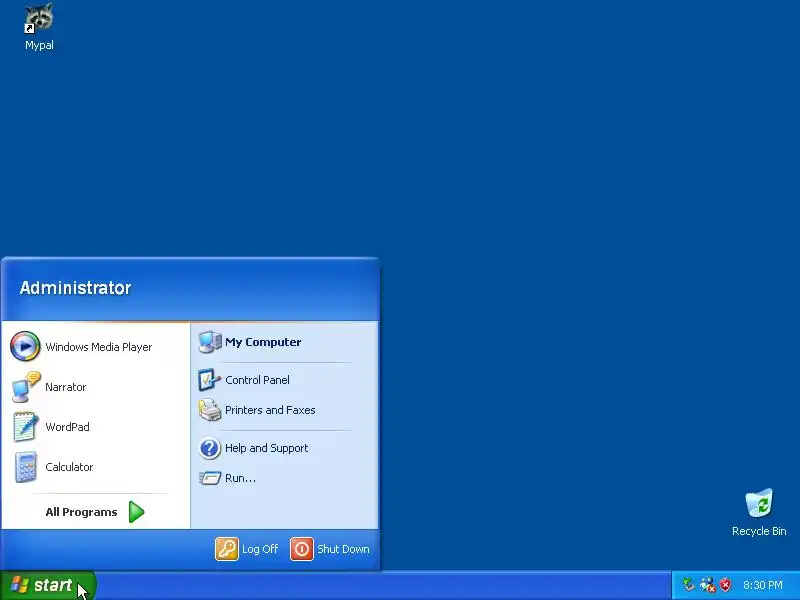Open the Run... dialog entry
Screen dimensions: 800x600
(x=284, y=478)
